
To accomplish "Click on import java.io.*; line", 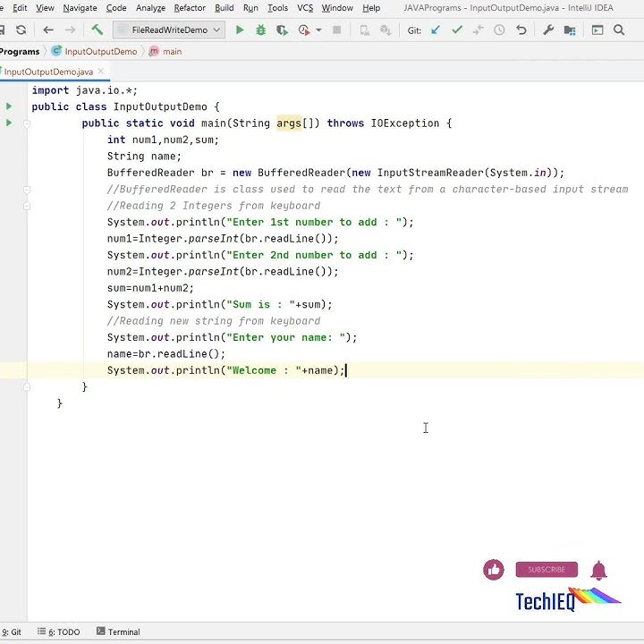I will (x=85, y=90).
